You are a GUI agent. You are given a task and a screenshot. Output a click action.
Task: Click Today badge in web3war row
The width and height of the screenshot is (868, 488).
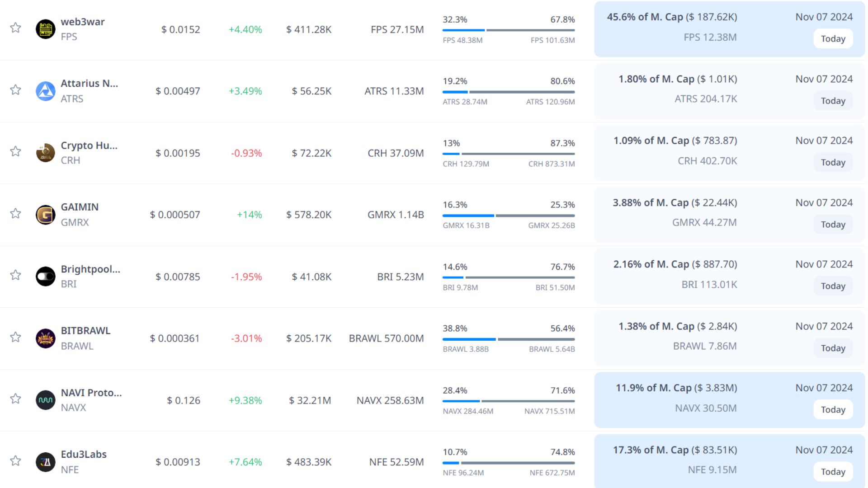pos(833,39)
